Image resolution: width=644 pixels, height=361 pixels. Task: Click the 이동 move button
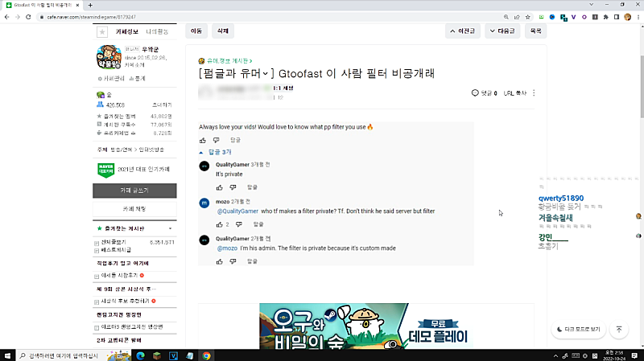(196, 31)
